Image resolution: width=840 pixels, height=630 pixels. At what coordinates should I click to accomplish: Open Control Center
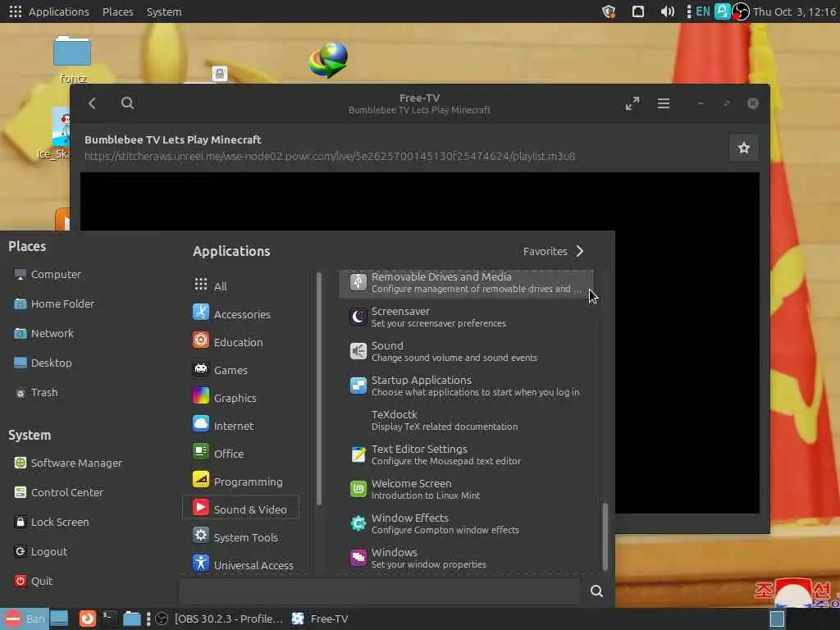[x=58, y=492]
